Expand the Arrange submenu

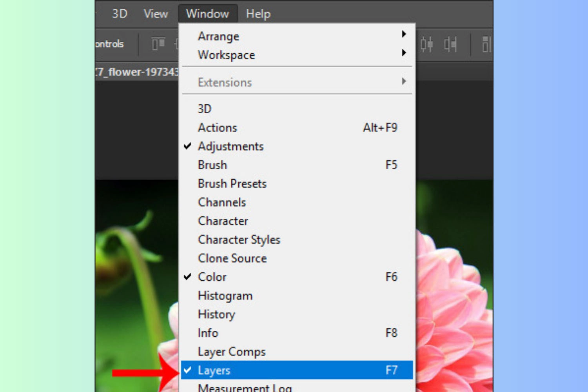click(297, 36)
